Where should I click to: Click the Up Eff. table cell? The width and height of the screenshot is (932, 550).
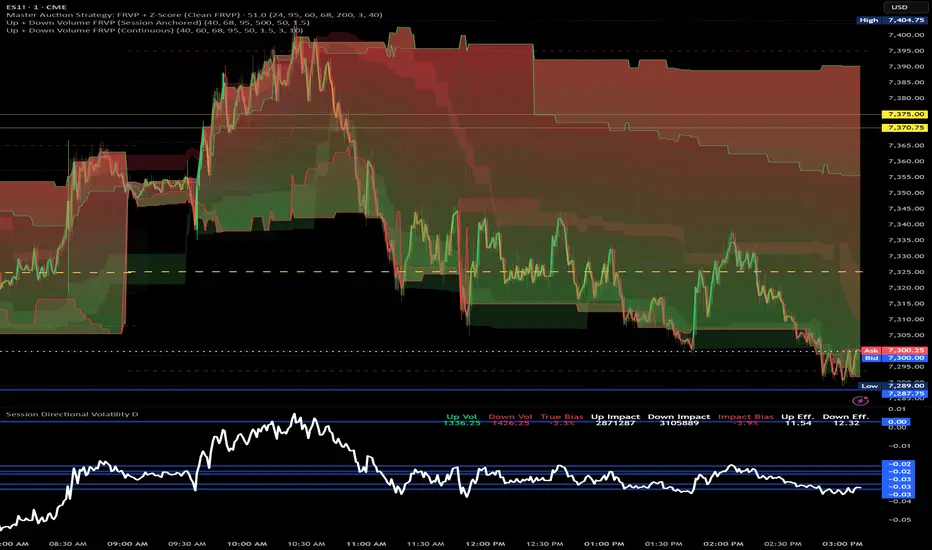[x=798, y=420]
